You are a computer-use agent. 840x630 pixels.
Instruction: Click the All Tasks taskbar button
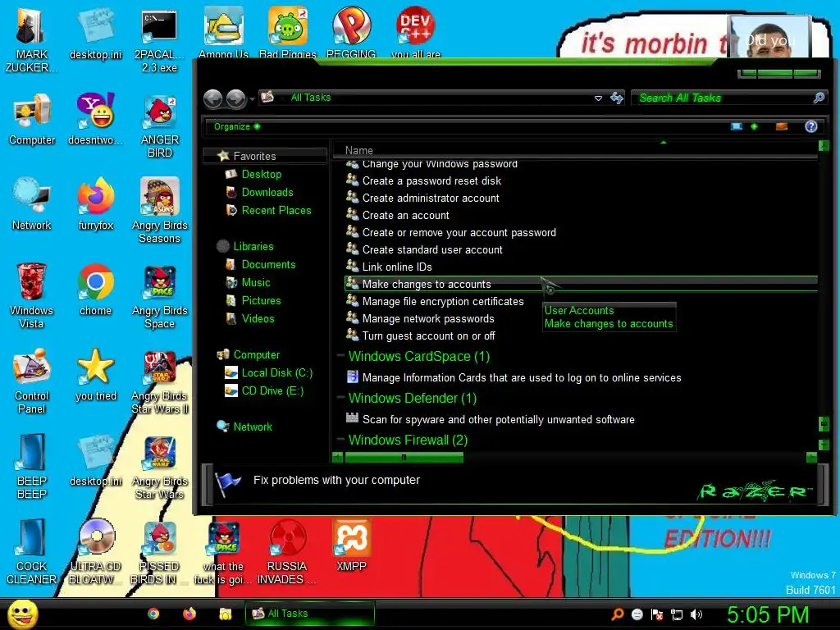[x=309, y=614]
